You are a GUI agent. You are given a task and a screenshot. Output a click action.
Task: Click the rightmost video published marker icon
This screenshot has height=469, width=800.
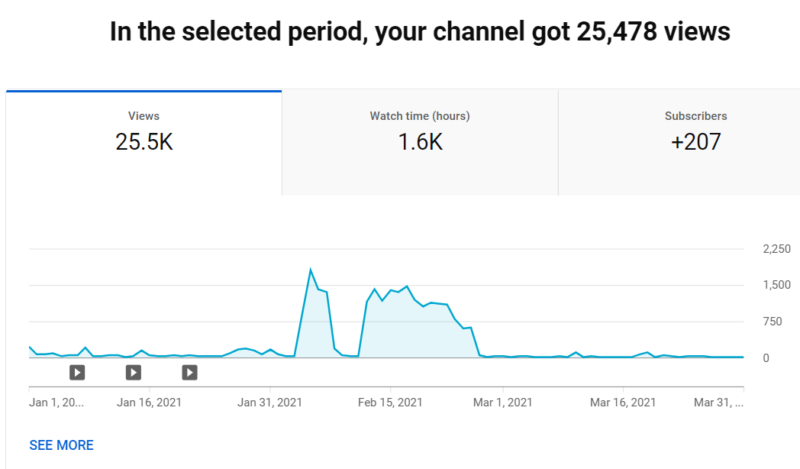click(189, 373)
